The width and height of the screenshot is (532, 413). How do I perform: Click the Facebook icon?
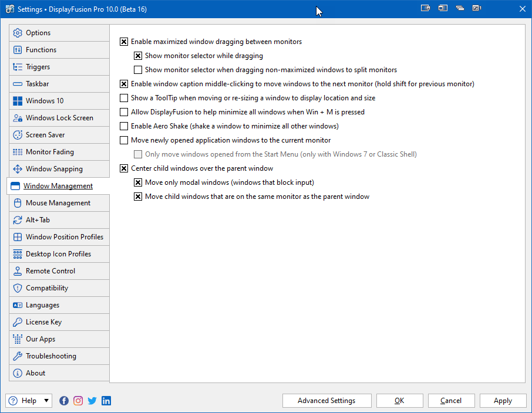[x=64, y=401]
